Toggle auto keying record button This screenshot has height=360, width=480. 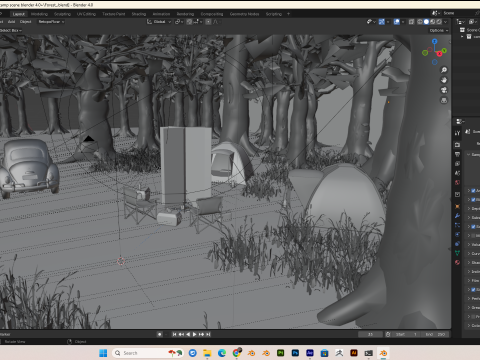(x=160, y=334)
